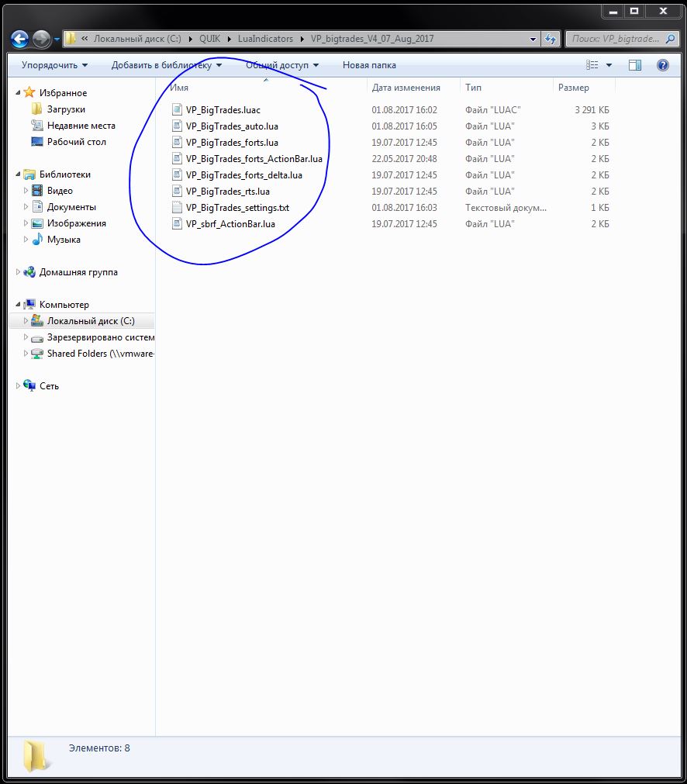Click the Back navigation arrow button
Viewport: 687px width, 784px height.
click(20, 38)
